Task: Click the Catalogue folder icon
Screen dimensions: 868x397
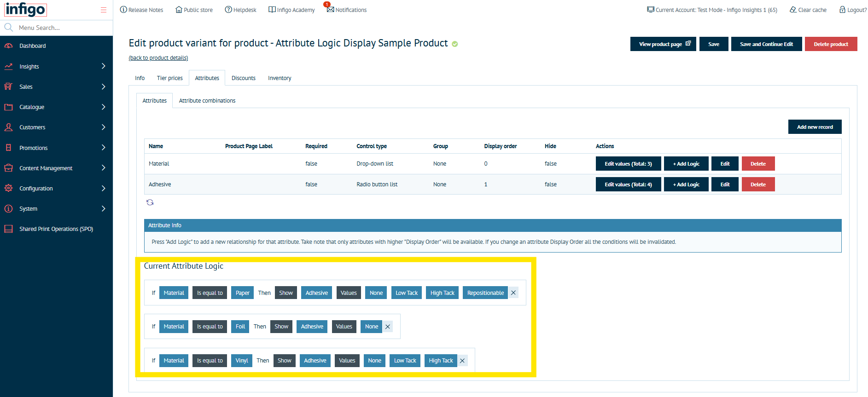Action: point(8,107)
